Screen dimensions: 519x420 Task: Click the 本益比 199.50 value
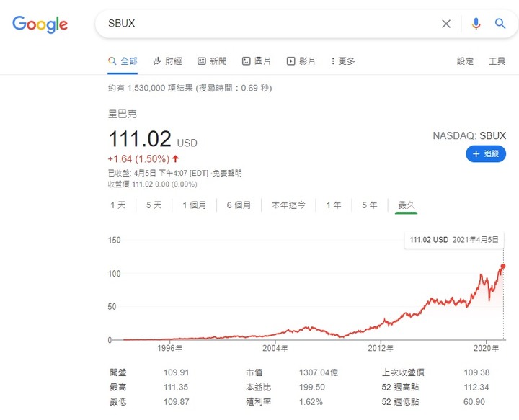[x=312, y=387]
